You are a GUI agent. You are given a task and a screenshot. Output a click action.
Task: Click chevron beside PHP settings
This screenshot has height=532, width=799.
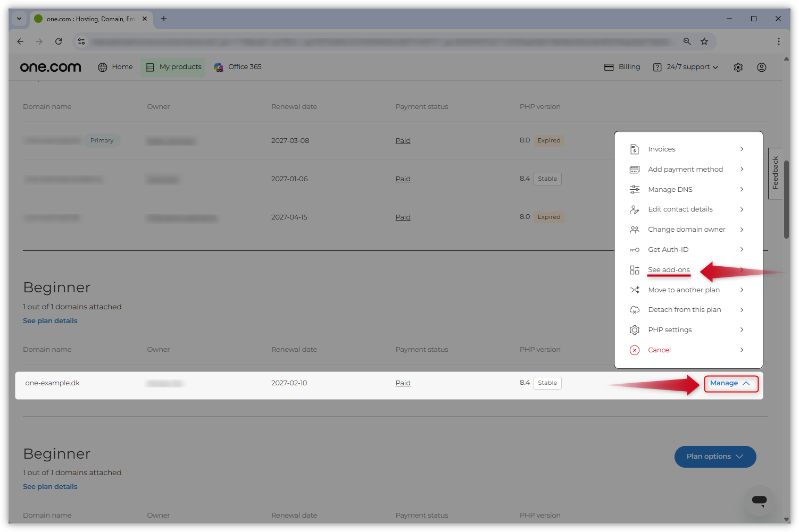click(742, 330)
